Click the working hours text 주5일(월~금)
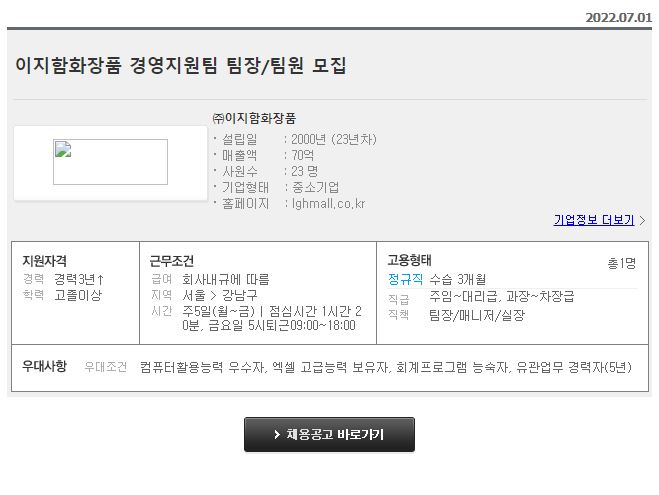659x495 pixels. [x=219, y=311]
